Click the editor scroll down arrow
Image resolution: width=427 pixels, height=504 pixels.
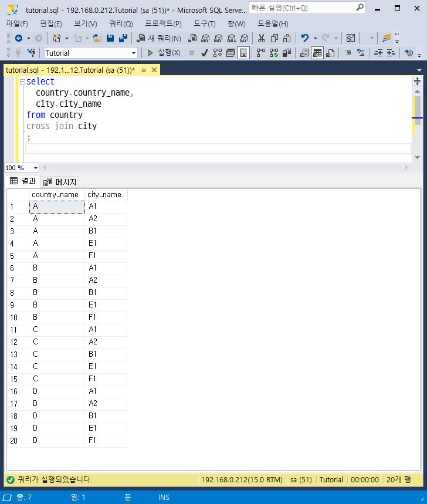click(x=418, y=157)
